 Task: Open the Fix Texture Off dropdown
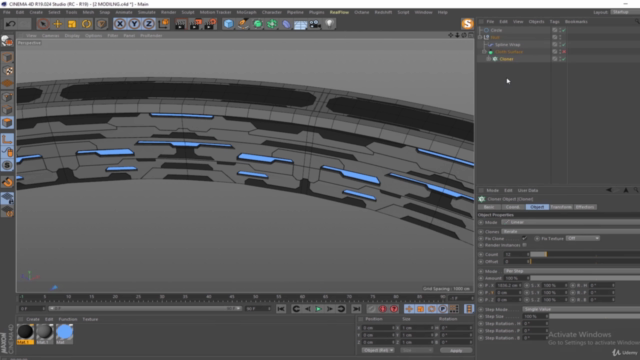[583, 238]
